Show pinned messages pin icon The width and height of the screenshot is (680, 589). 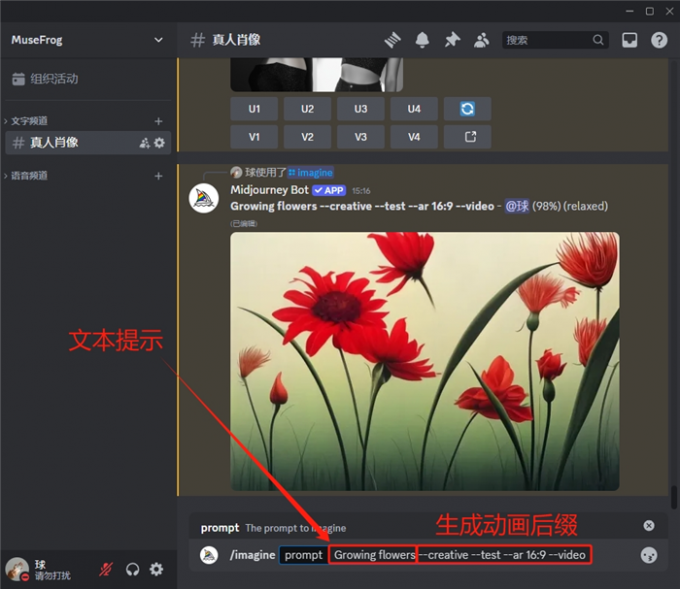coord(452,40)
